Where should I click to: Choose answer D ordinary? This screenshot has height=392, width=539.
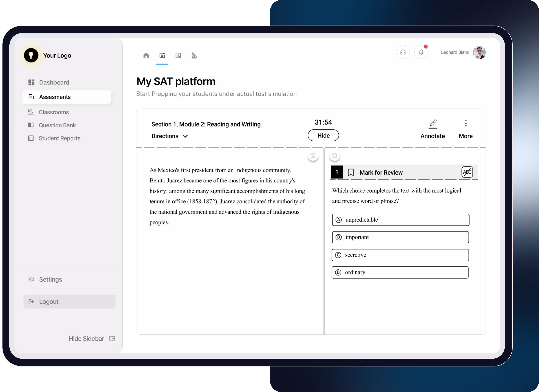tap(400, 272)
